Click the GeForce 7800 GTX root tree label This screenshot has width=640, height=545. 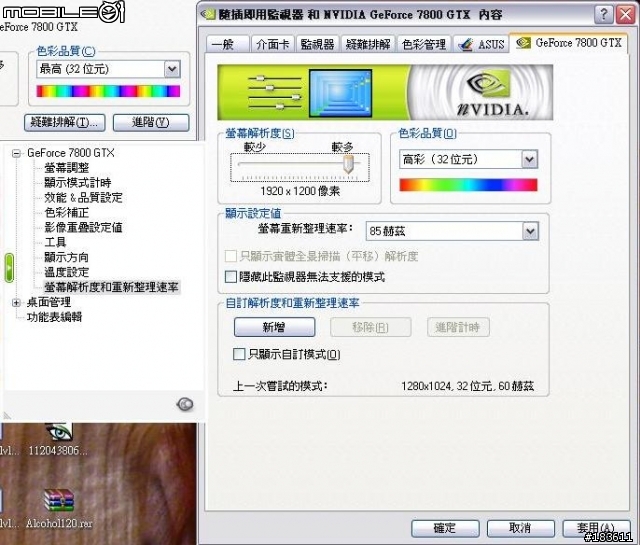point(71,153)
